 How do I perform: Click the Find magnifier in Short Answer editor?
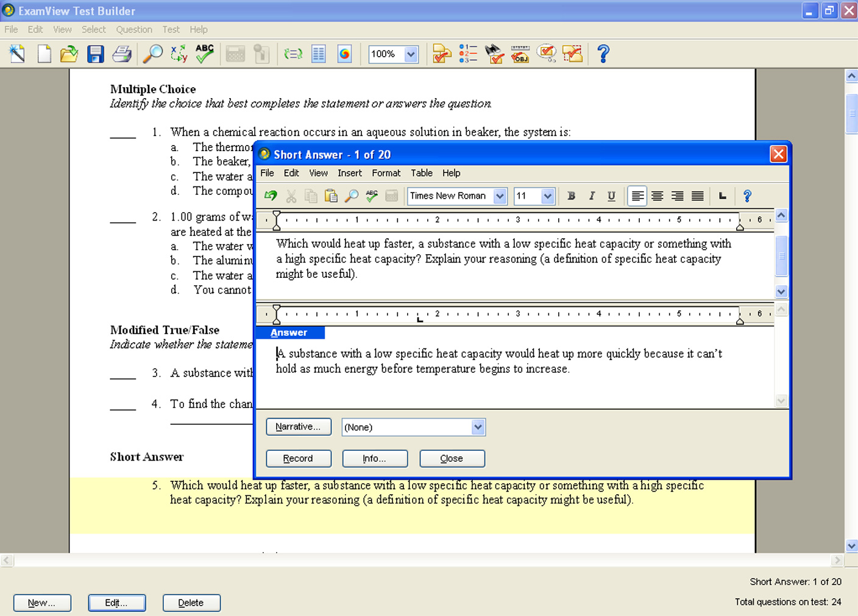351,196
